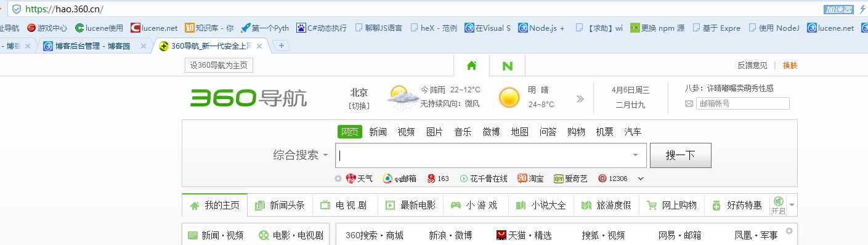Select 我的主页 navigation tab
This screenshot has width=868, height=245.
point(214,205)
